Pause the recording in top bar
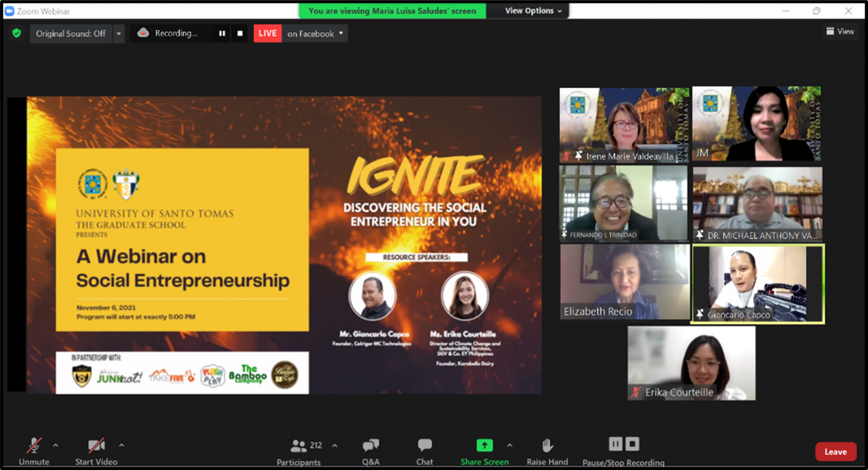Viewport: 868px width, 470px height. (222, 33)
